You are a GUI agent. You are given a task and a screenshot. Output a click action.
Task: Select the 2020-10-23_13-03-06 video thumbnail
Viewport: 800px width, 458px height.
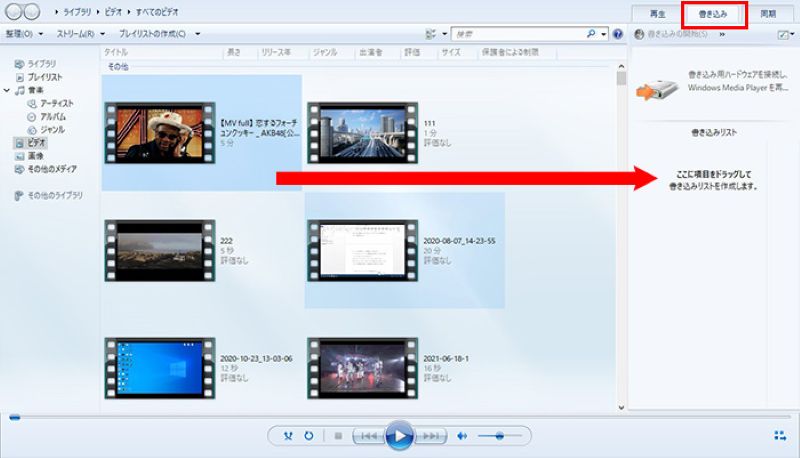point(160,368)
